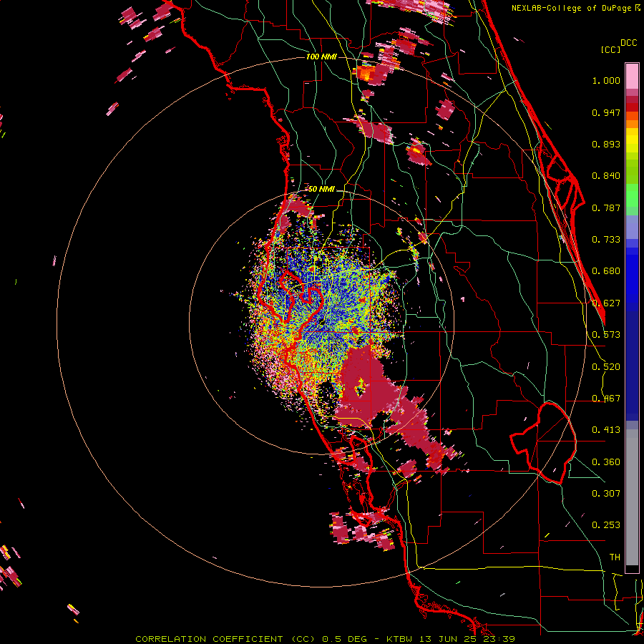Pick the bright green band of color scale
The height and width of the screenshot is (644, 644).
click(632, 195)
